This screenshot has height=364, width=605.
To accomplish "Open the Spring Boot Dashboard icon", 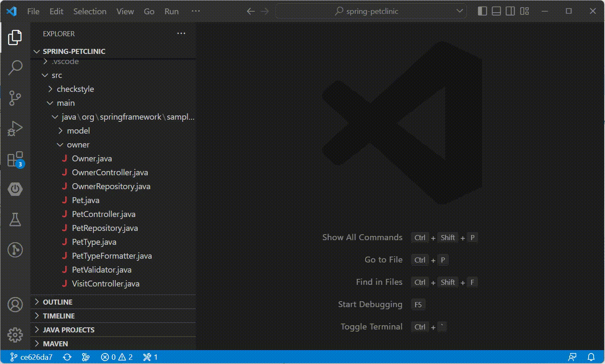I will pyautogui.click(x=15, y=189).
